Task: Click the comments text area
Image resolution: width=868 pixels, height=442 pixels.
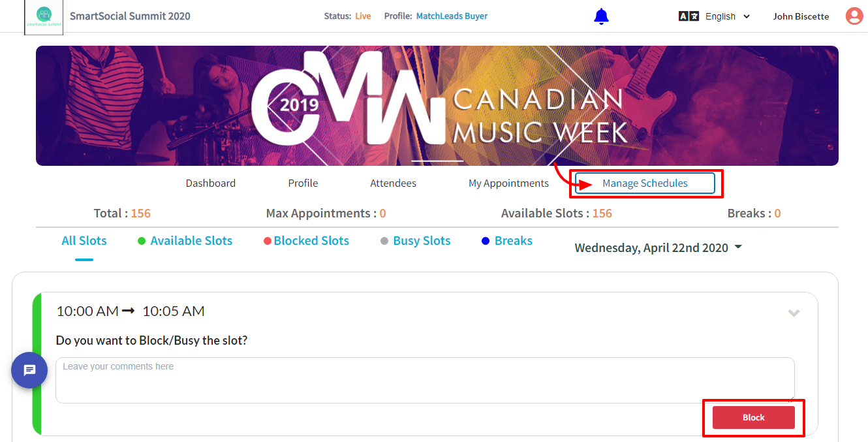Action: tap(425, 380)
